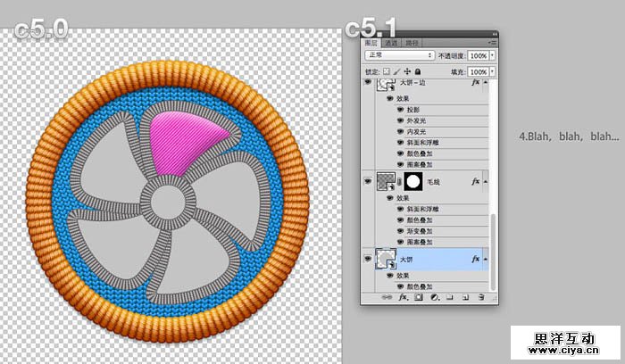Click 渐变叠加 effect name
This screenshot has width=625, height=364.
(420, 231)
